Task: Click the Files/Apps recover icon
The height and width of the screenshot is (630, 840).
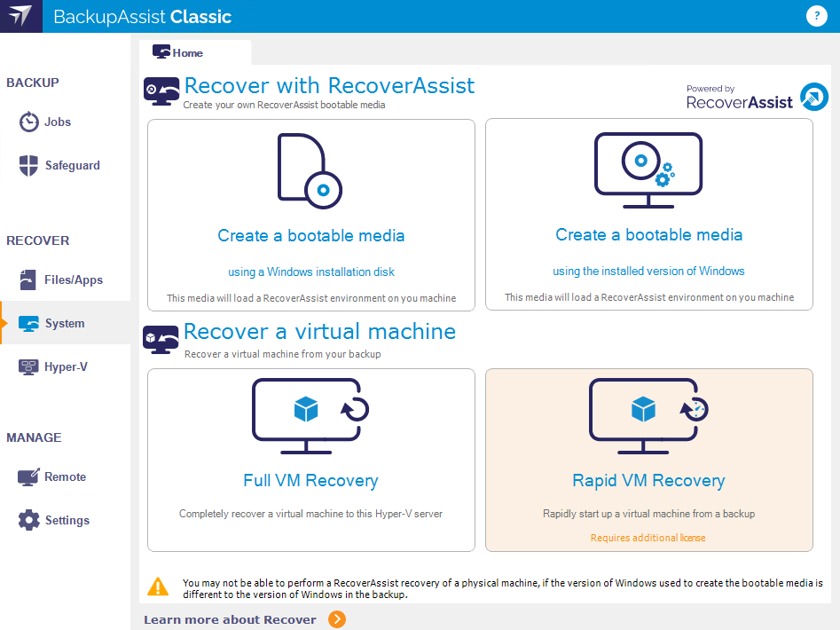Action: [x=27, y=280]
